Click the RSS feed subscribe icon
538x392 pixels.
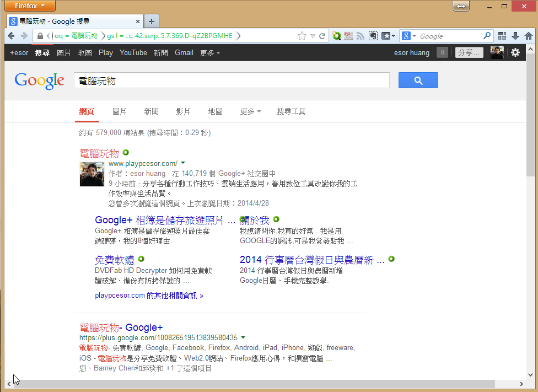361,36
